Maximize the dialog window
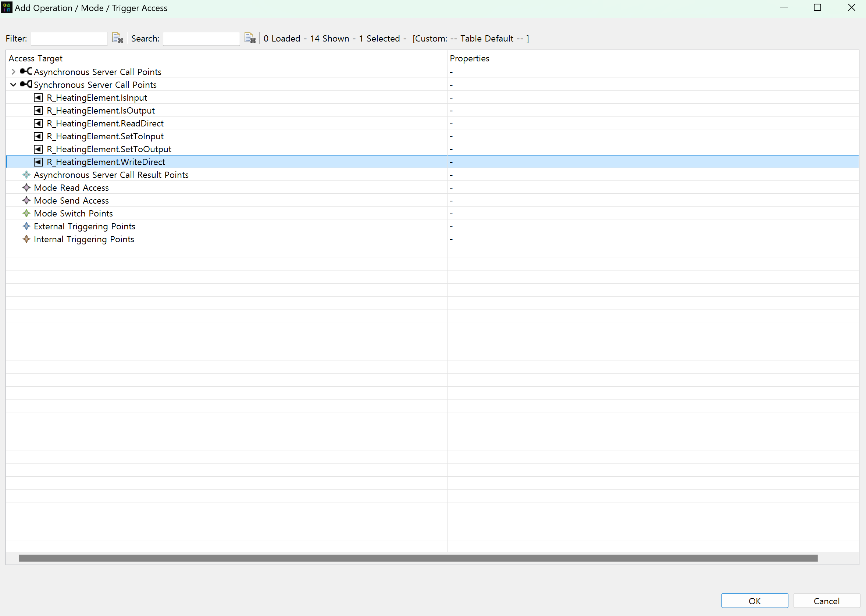Image resolution: width=866 pixels, height=616 pixels. [x=817, y=8]
